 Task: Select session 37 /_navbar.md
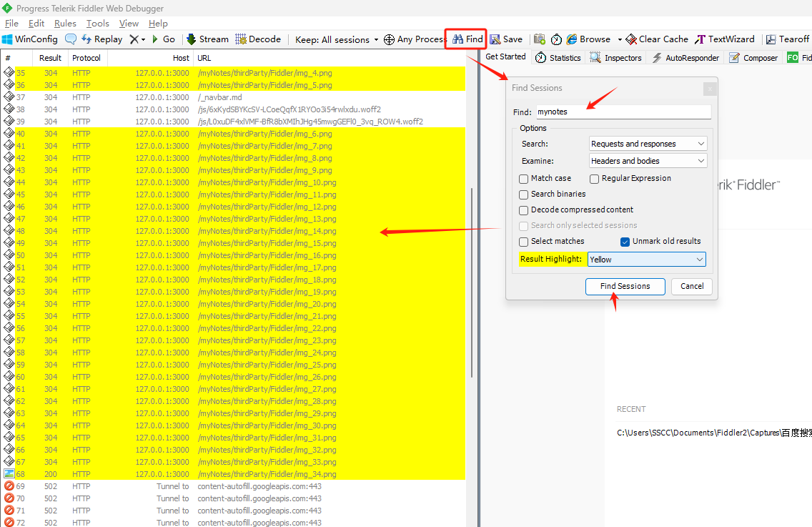click(233, 97)
